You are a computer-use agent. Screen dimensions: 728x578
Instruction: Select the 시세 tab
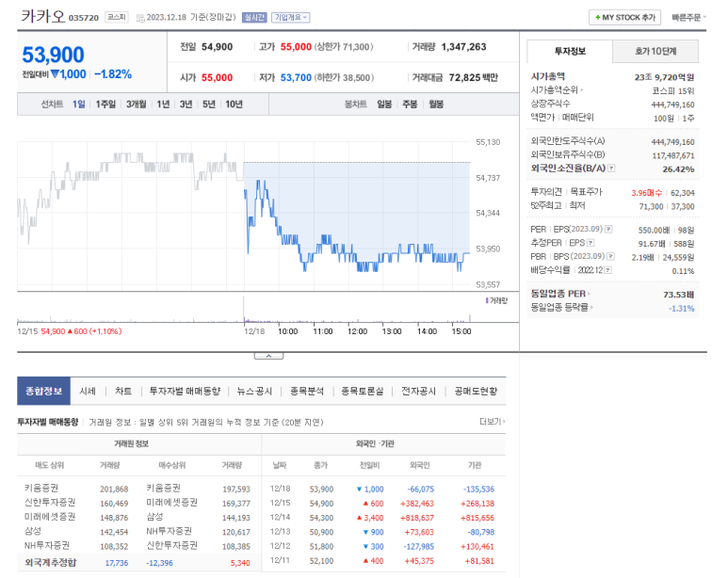point(88,391)
